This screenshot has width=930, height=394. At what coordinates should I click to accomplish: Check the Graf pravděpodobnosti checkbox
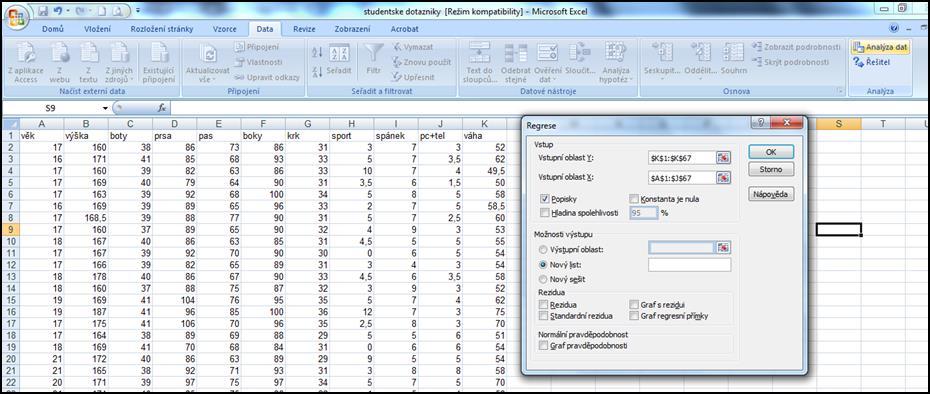click(x=544, y=345)
